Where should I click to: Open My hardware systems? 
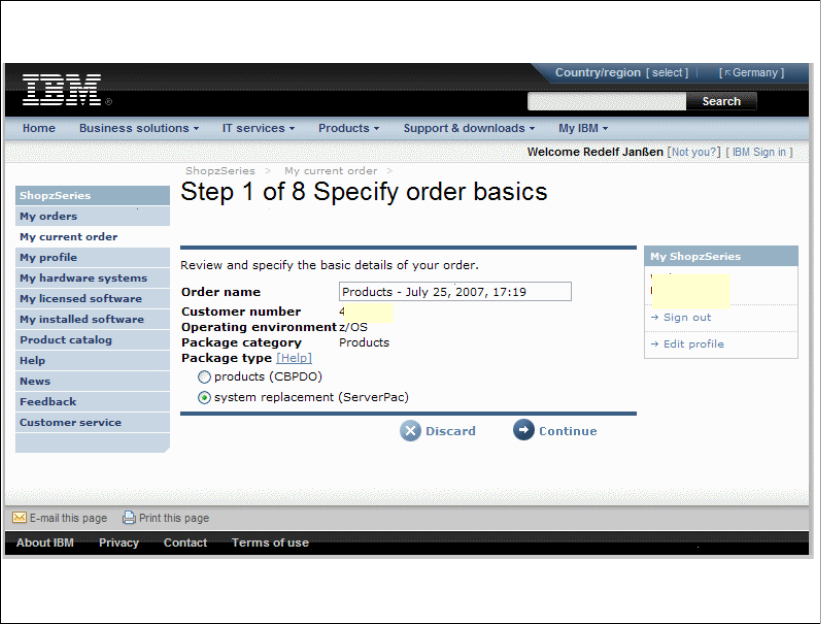tap(93, 278)
